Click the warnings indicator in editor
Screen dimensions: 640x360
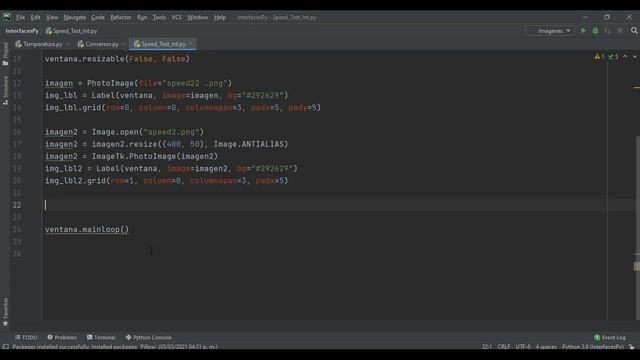click(x=599, y=57)
